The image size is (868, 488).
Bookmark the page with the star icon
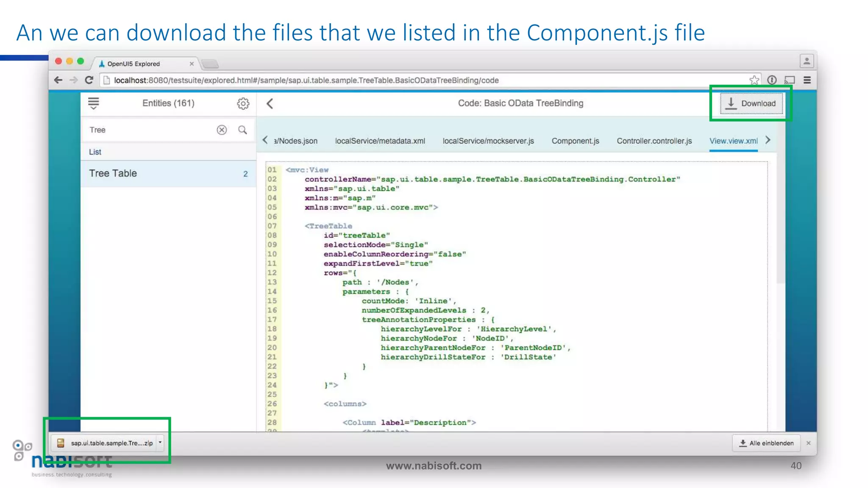pos(754,80)
